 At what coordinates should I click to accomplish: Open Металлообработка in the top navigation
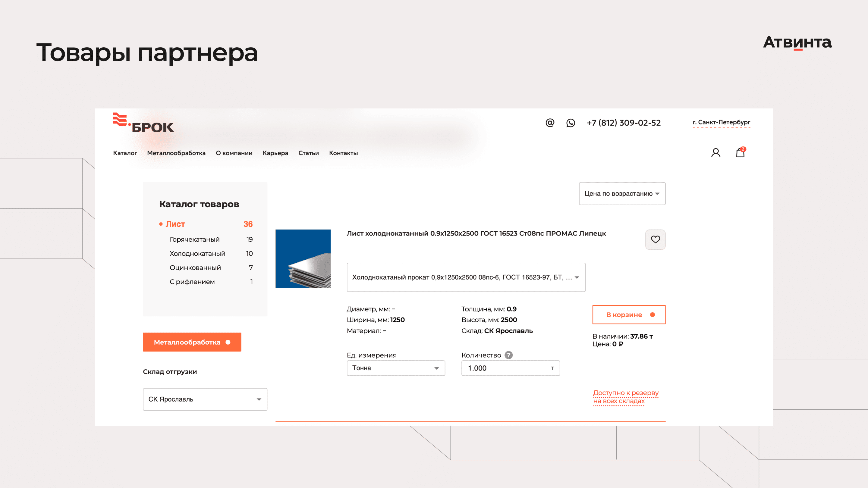pyautogui.click(x=176, y=153)
